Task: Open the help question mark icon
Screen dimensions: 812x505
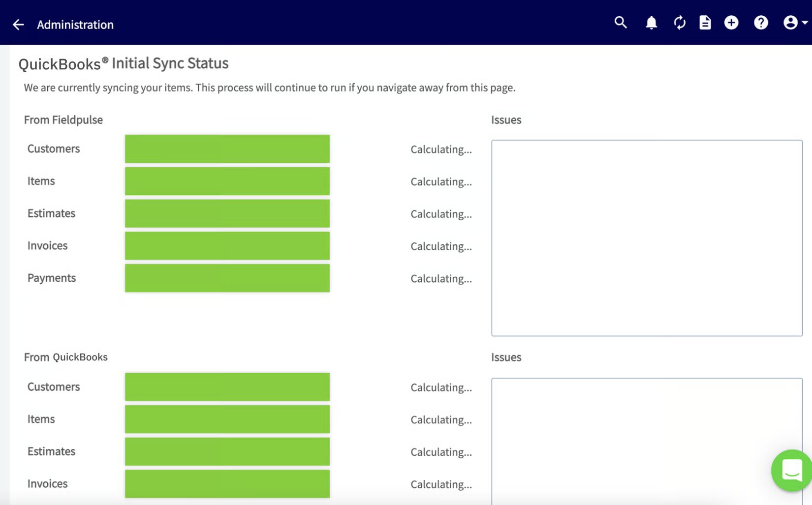Action: pyautogui.click(x=761, y=23)
